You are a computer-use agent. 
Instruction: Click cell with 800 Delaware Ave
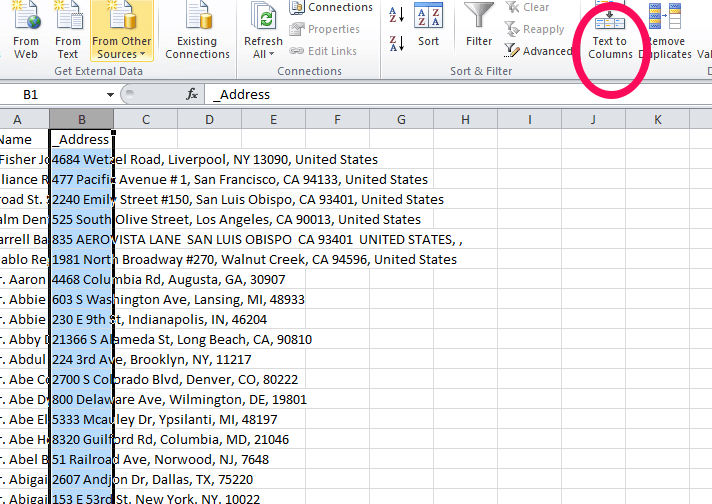coord(82,399)
